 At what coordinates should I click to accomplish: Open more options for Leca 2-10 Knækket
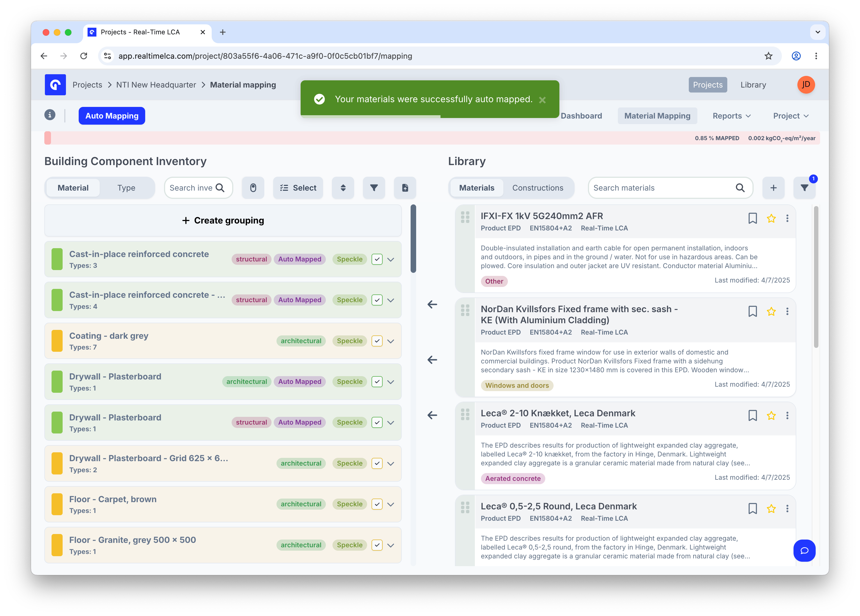click(787, 416)
